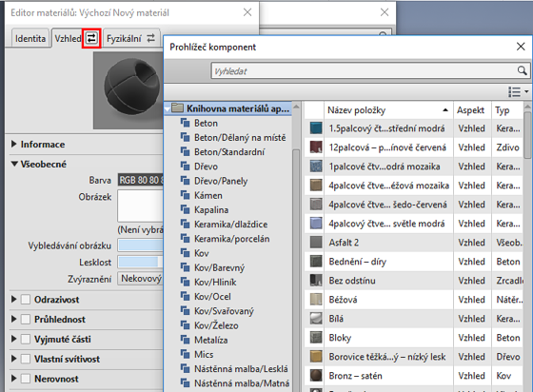The image size is (533, 392).
Task: Select the 4palcové béžová mozaika row
Action: coord(413,186)
